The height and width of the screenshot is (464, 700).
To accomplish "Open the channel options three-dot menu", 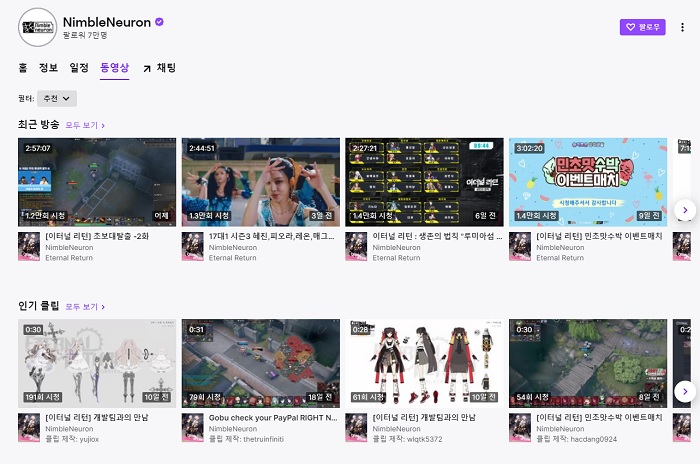I will [682, 27].
